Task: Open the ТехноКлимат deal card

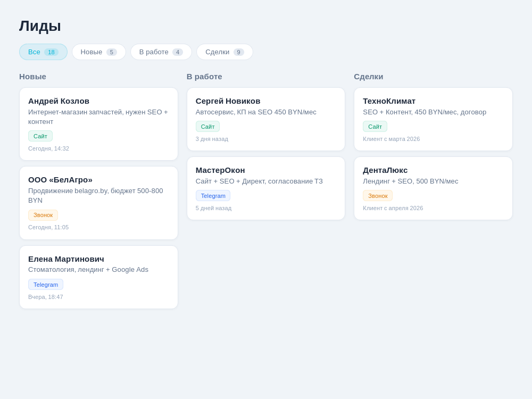Action: (433, 119)
